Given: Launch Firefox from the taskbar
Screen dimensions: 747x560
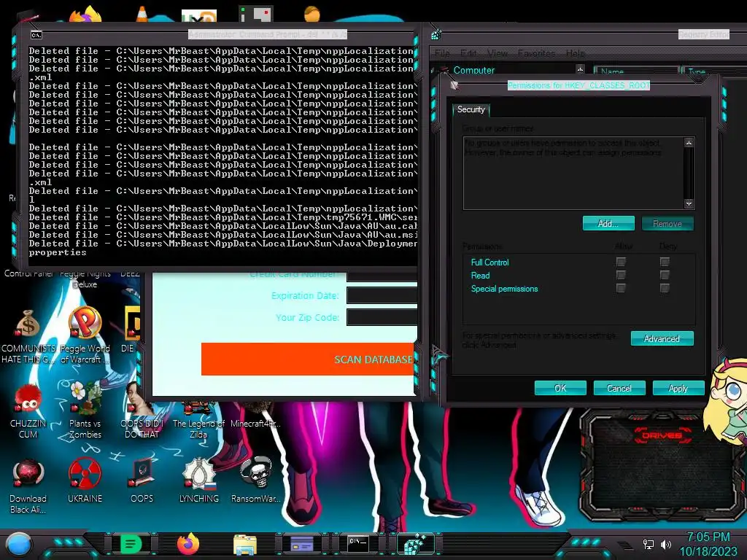Looking at the screenshot, I should click(x=188, y=544).
